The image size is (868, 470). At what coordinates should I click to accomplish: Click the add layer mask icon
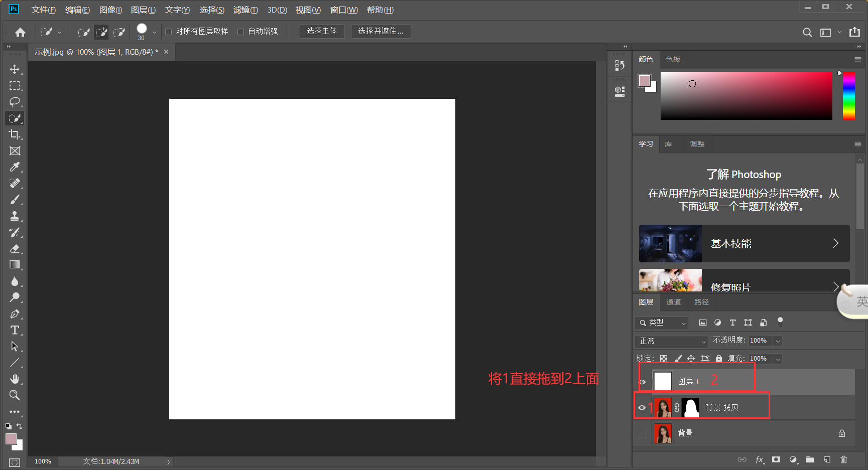point(776,459)
